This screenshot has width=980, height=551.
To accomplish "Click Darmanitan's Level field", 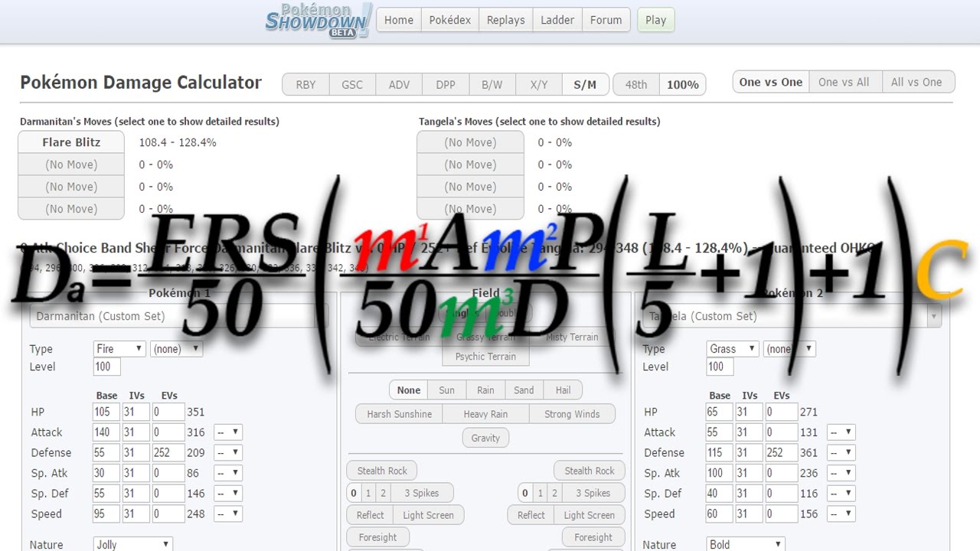I will click(107, 367).
